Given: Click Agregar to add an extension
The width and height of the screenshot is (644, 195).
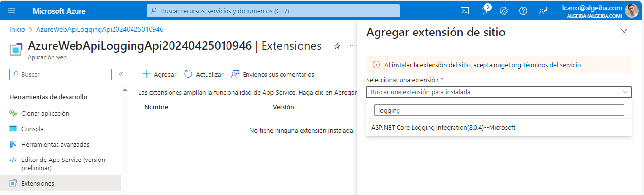Looking at the screenshot, I should [159, 74].
